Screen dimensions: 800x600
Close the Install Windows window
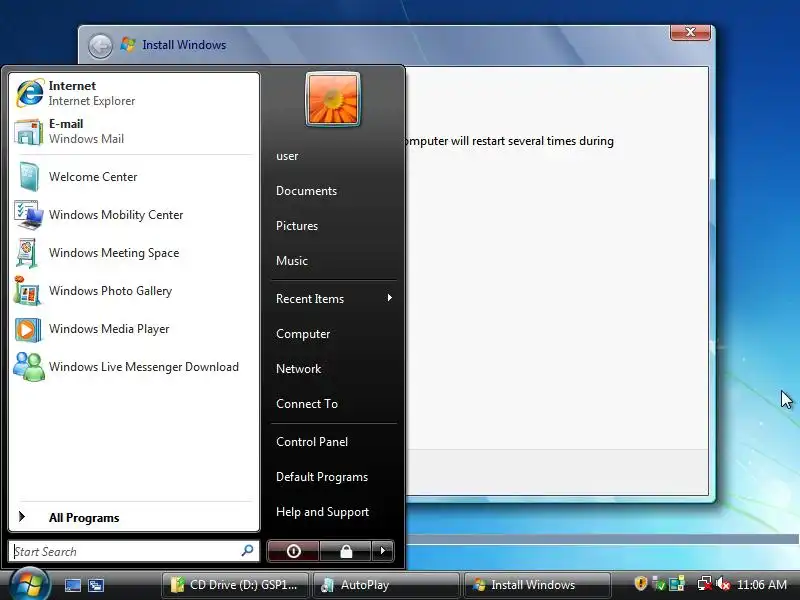click(690, 32)
